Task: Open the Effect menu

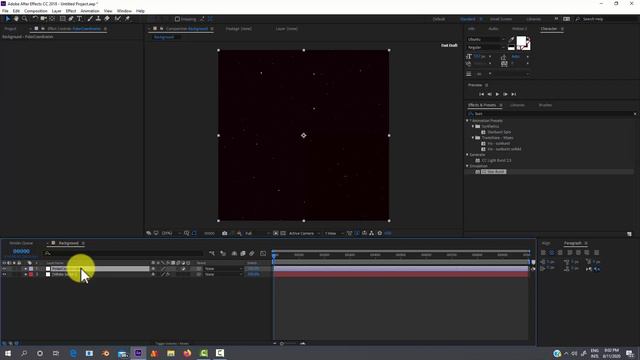Action: 71,11
